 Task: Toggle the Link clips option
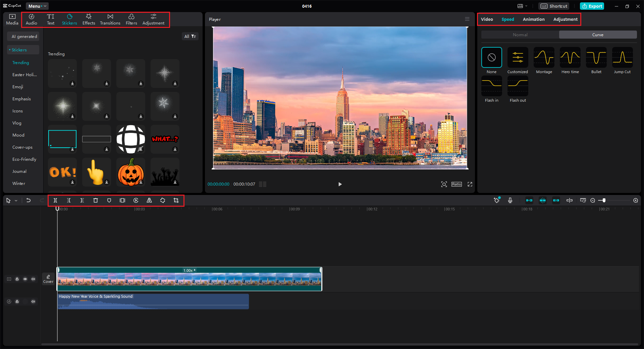[x=556, y=200]
